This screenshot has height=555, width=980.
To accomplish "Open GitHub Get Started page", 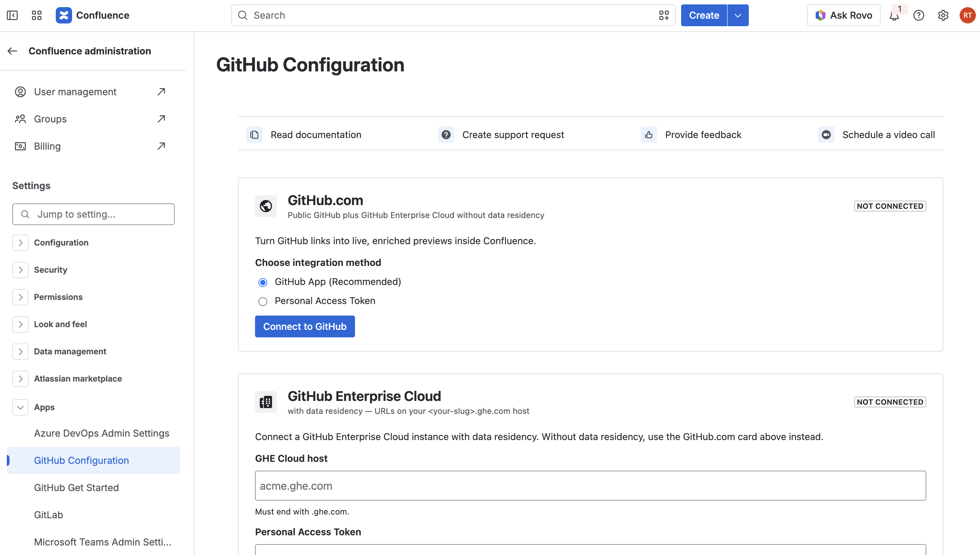I will (76, 488).
